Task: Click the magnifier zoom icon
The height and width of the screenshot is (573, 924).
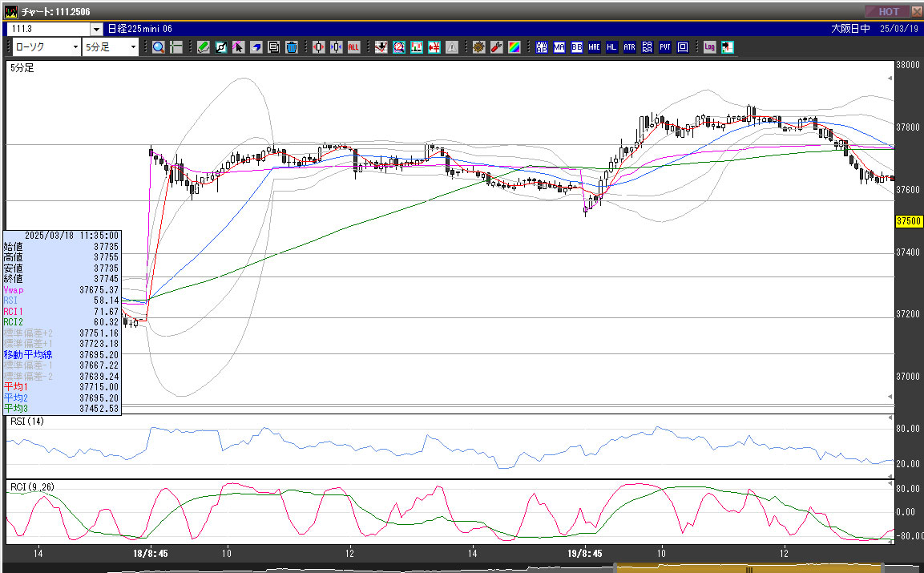Action: coord(159,47)
